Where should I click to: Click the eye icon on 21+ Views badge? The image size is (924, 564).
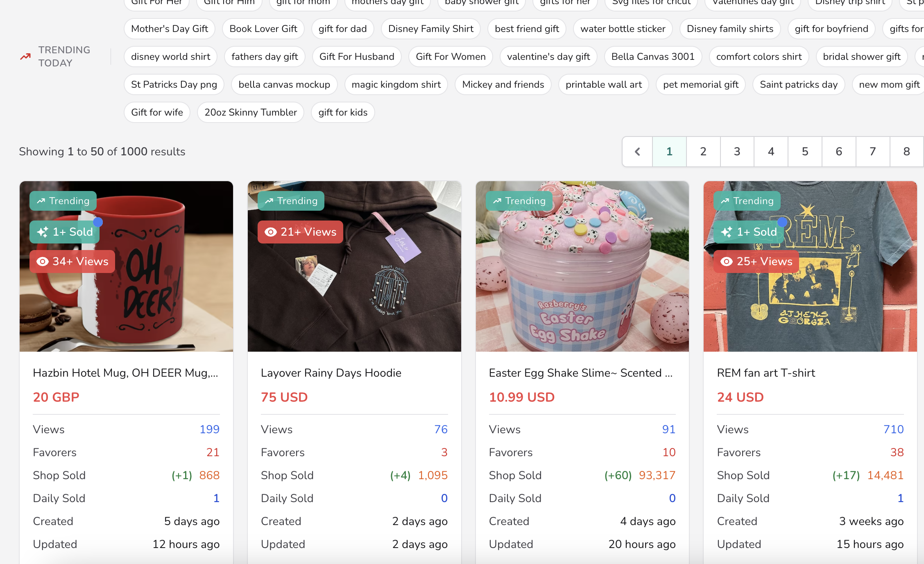click(x=271, y=232)
